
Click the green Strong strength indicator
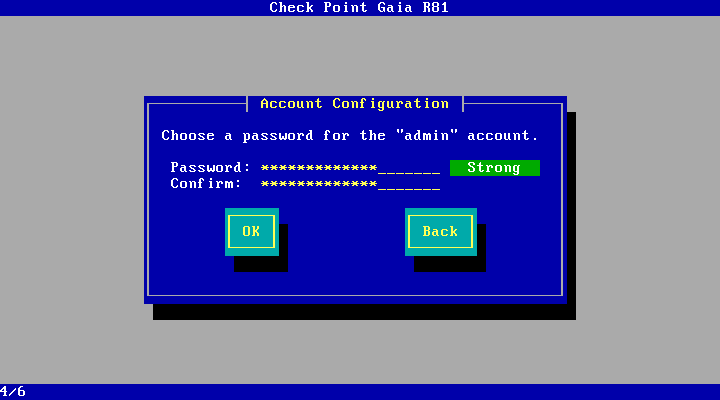(x=495, y=168)
